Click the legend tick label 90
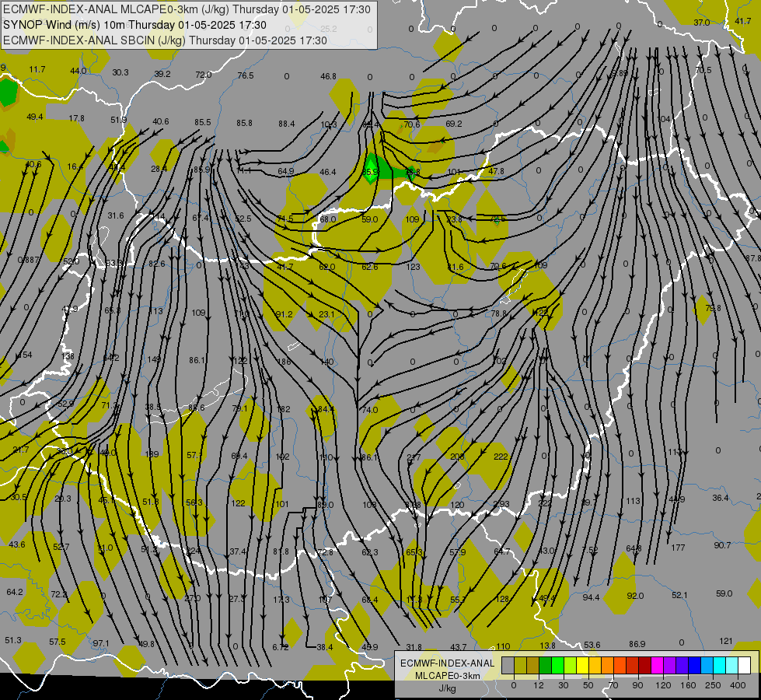This screenshot has width=761, height=700. (637, 685)
